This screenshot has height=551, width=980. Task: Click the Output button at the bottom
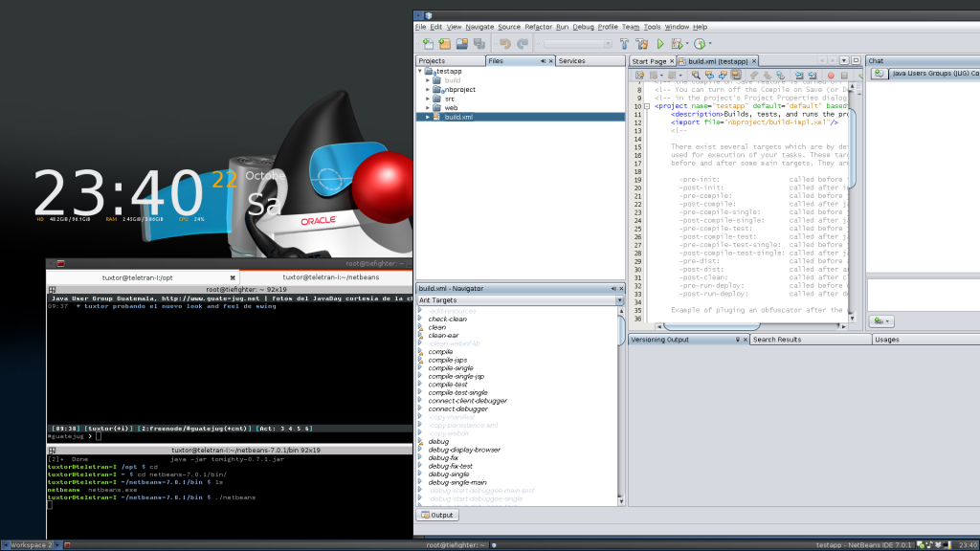click(437, 516)
